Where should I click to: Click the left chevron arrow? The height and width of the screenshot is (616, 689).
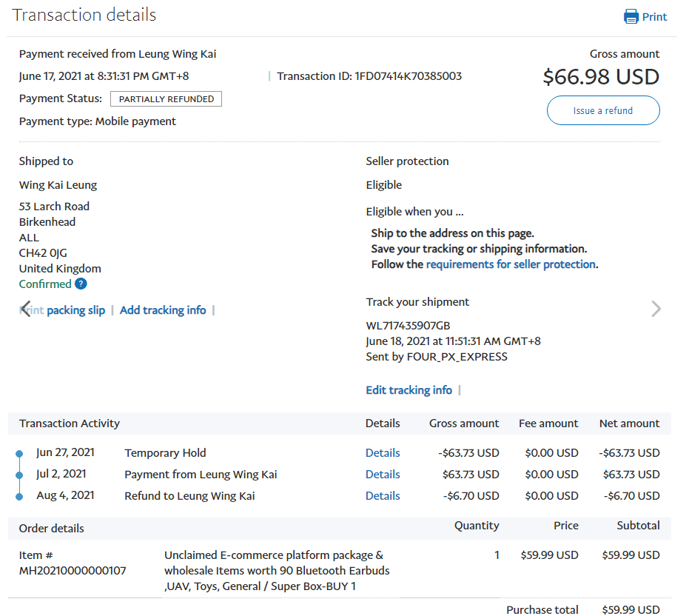[x=26, y=309]
